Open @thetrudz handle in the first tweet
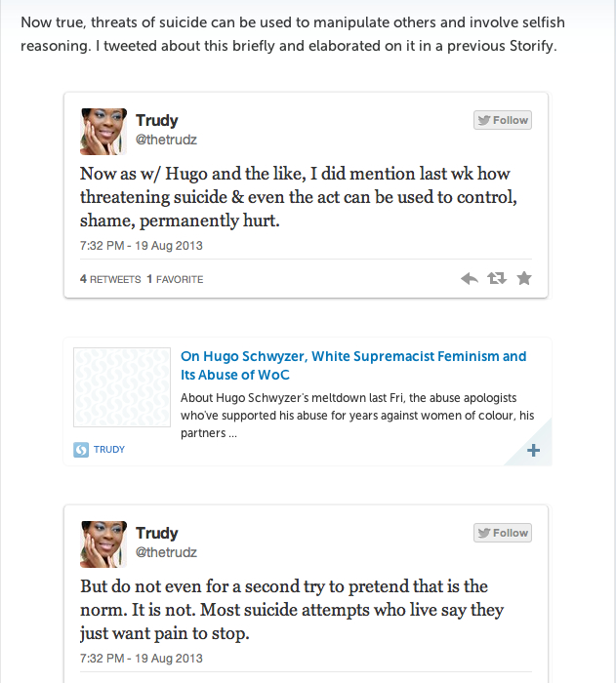Screen dimensions: 616x683 point(167,141)
